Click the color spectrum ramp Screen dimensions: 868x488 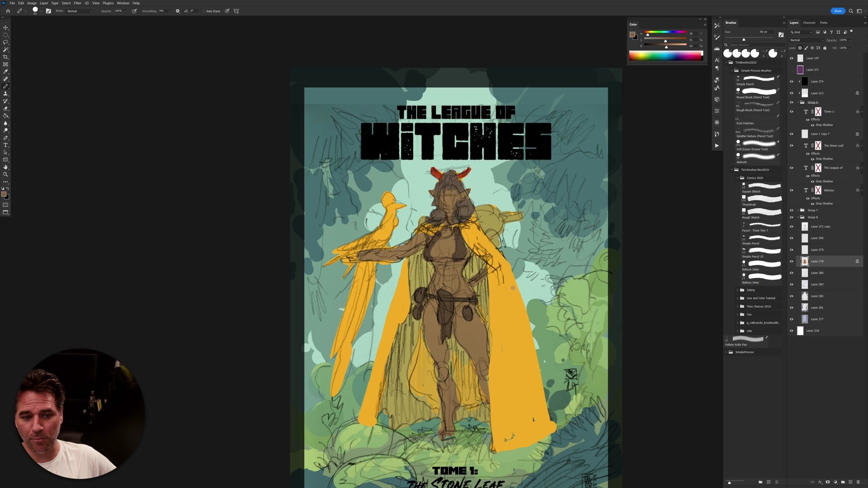tap(665, 56)
